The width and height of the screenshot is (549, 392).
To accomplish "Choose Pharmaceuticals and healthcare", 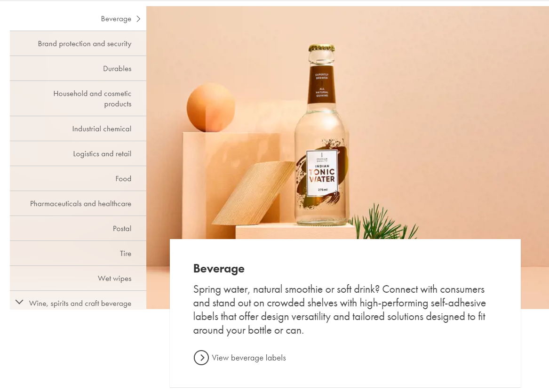I will pyautogui.click(x=78, y=203).
